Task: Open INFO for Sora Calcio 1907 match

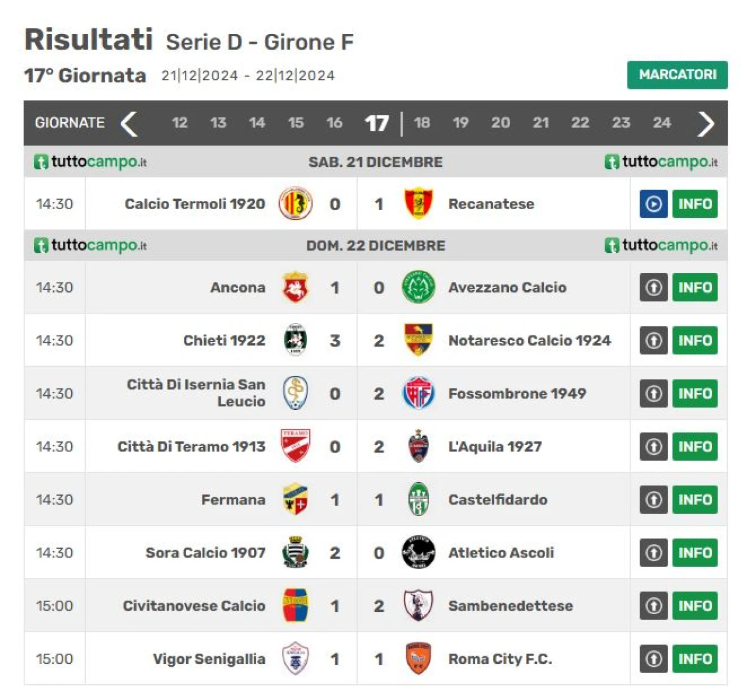Action: pos(695,552)
